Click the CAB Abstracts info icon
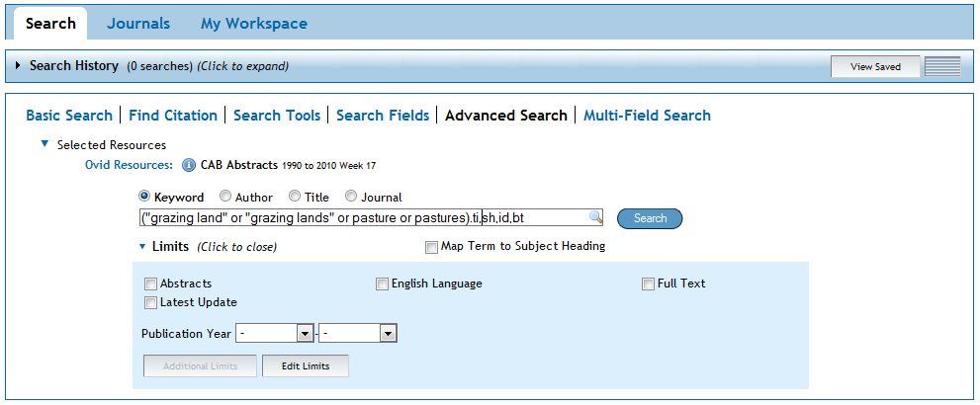 [x=188, y=165]
